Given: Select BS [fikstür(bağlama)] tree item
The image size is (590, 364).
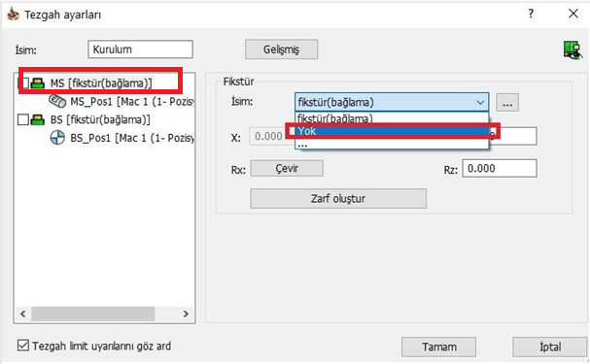Looking at the screenshot, I should (x=100, y=119).
